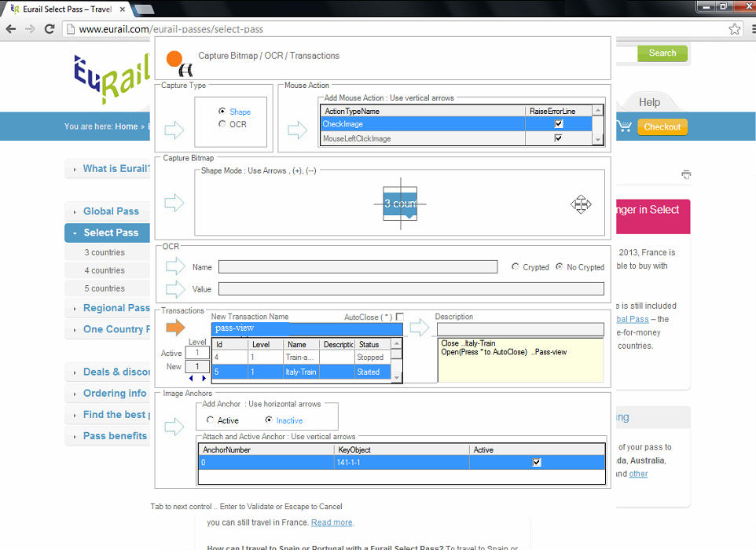Click the arrow beside Capture Bitmap

(174, 203)
